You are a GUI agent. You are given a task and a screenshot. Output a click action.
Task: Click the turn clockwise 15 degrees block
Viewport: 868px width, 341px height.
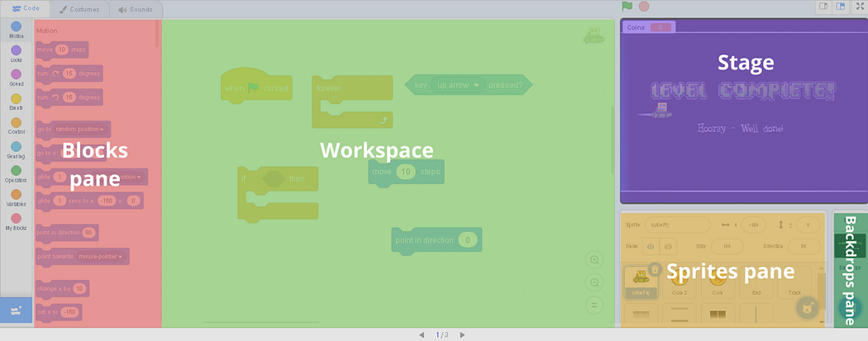(69, 73)
